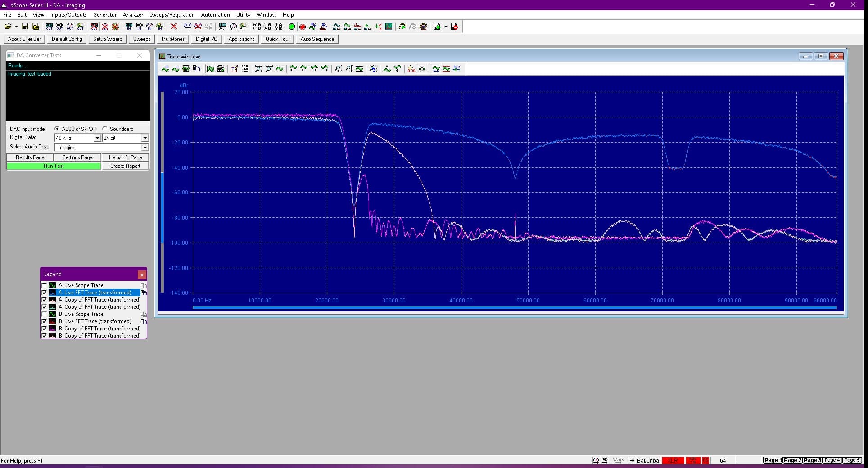
Task: Open the Generator menu
Action: [x=105, y=15]
